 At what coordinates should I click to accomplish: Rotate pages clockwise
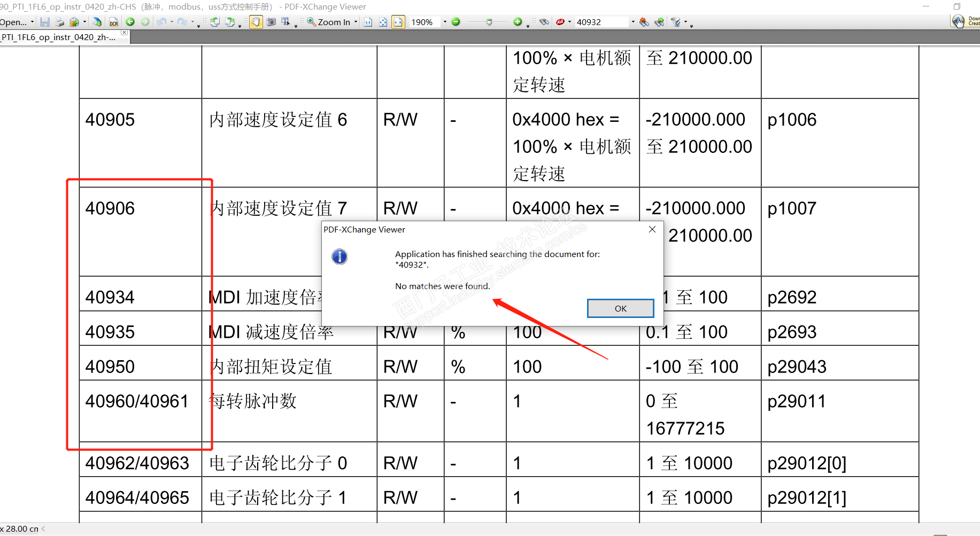pyautogui.click(x=230, y=22)
